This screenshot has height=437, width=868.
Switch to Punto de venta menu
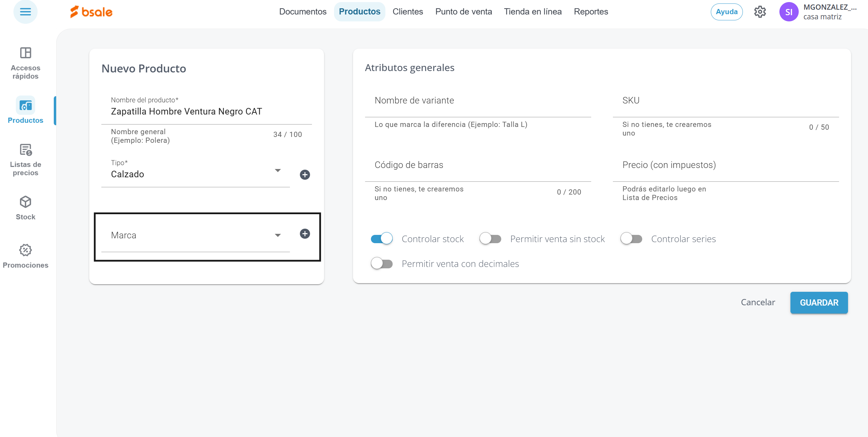click(463, 12)
